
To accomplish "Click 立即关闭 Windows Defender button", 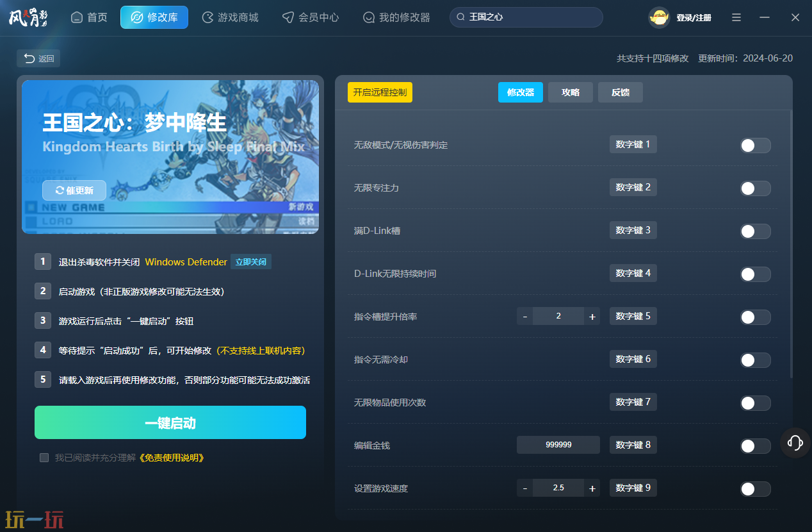I will click(x=251, y=262).
